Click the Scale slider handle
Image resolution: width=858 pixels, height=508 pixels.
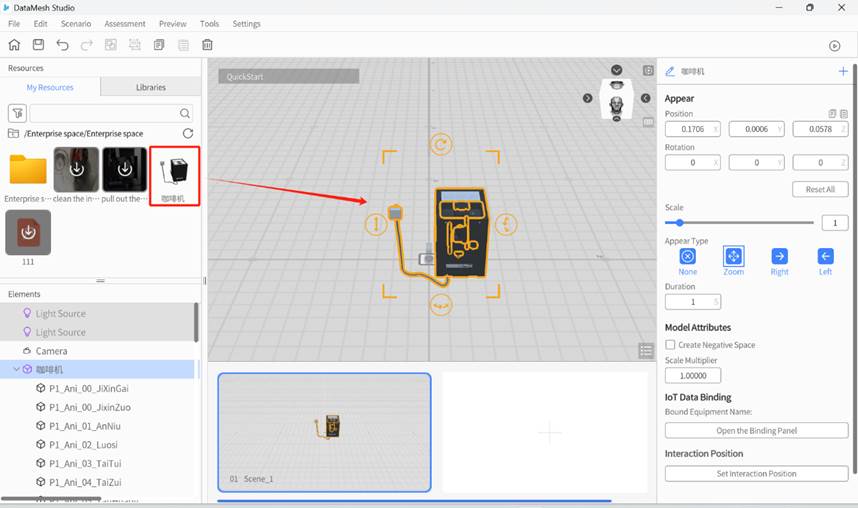point(680,223)
